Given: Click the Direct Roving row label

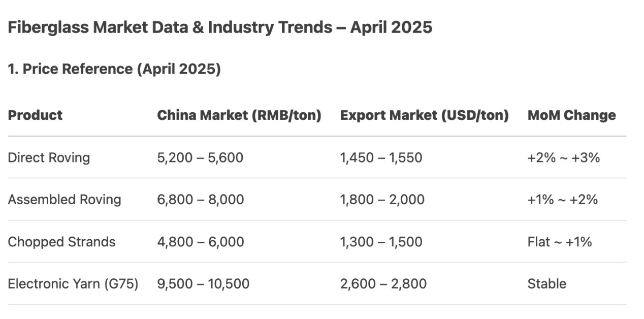Looking at the screenshot, I should (49, 157).
